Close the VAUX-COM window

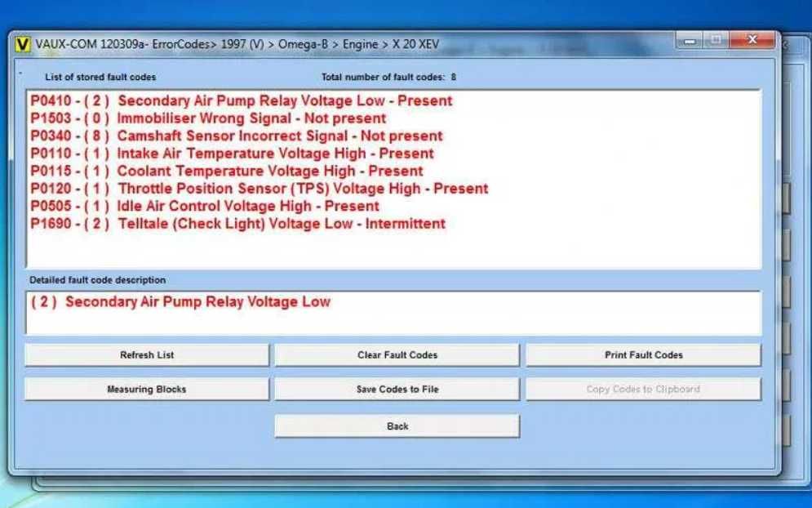(752, 41)
